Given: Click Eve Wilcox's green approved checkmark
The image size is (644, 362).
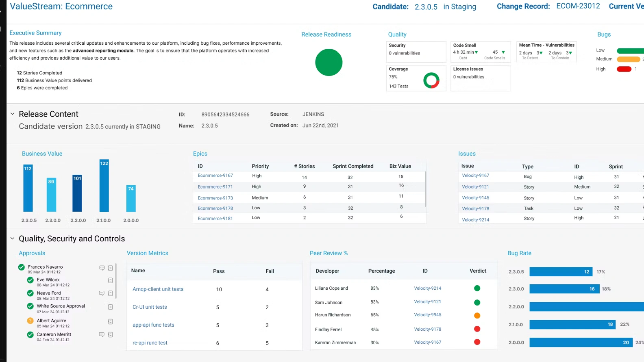Looking at the screenshot, I should pos(30,280).
